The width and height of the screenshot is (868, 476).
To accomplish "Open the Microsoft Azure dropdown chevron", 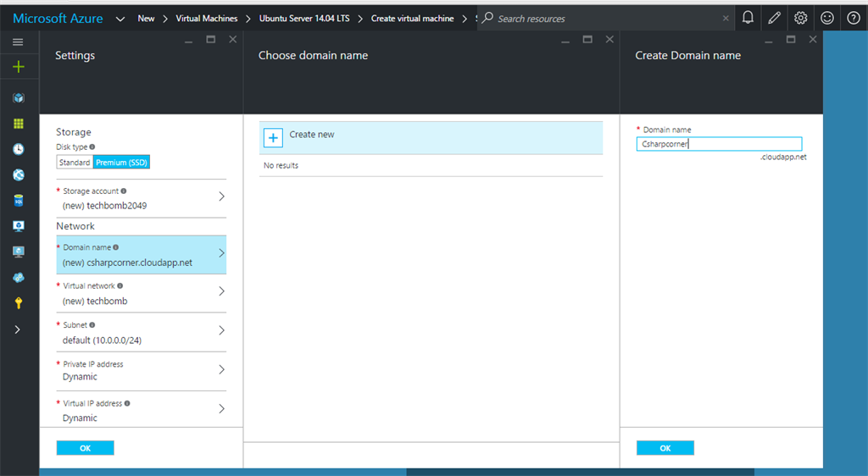I will coord(120,19).
